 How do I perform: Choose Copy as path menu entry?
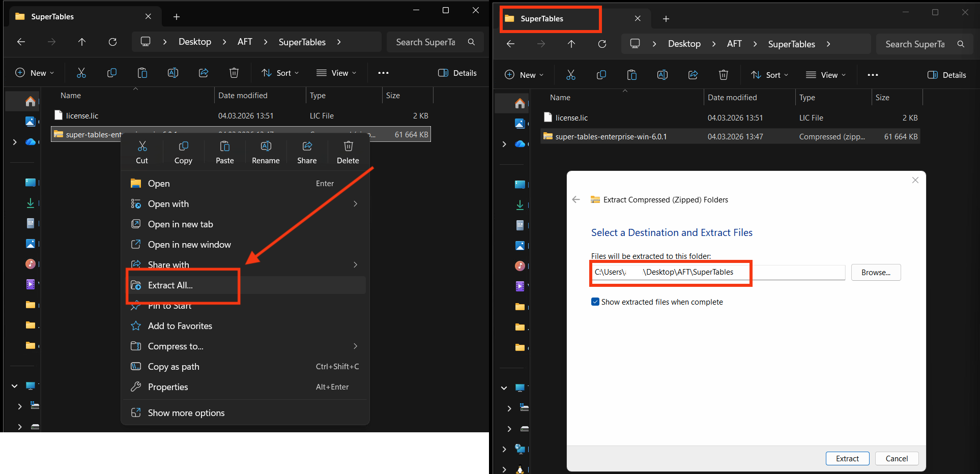[x=174, y=367]
